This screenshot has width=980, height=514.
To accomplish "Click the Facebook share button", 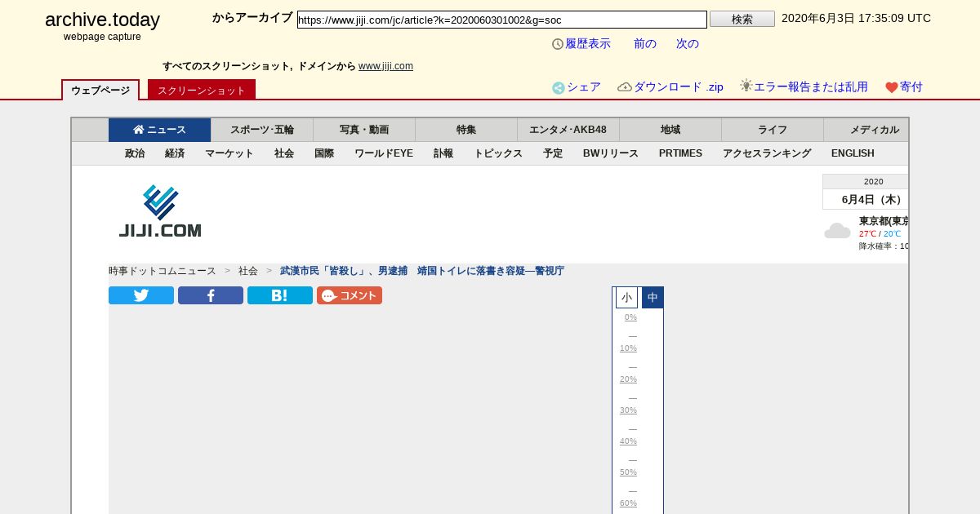I will 211,295.
